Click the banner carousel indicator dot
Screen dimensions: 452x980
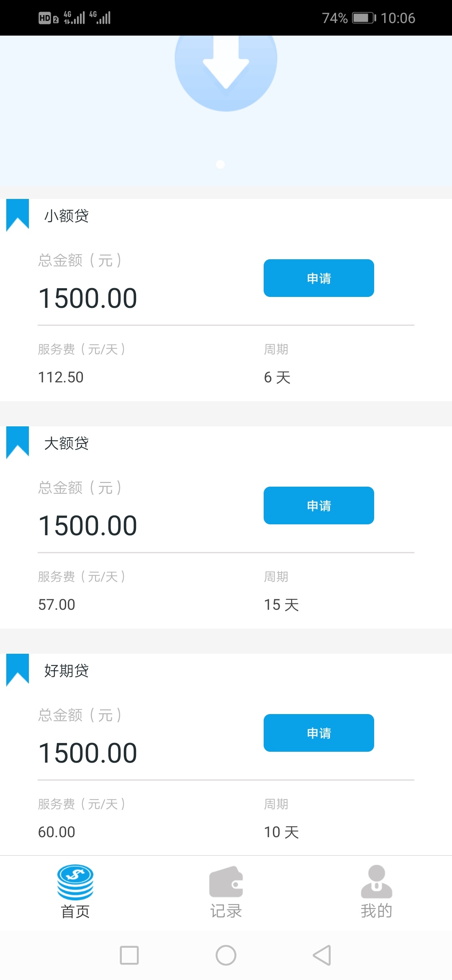221,164
